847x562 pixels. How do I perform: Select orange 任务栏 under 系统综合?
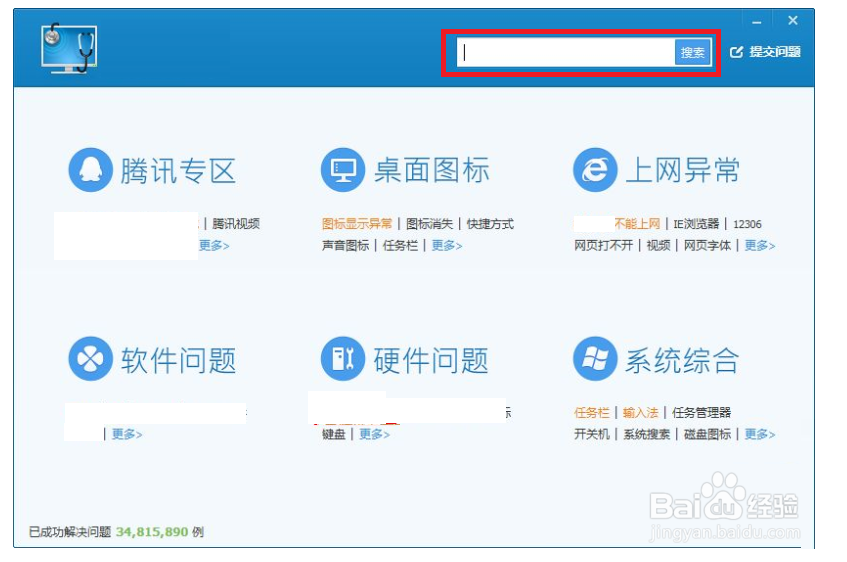tap(591, 413)
